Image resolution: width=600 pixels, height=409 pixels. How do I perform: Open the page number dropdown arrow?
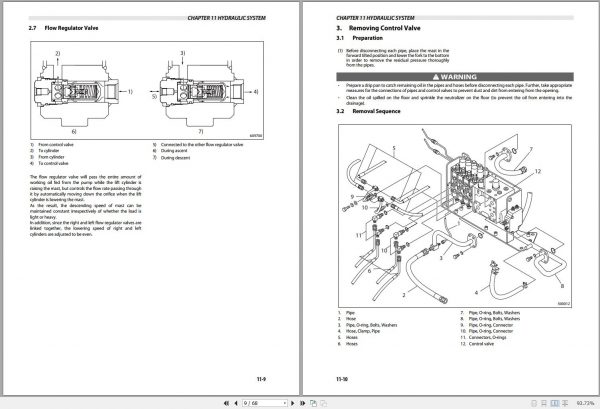[x=285, y=403]
